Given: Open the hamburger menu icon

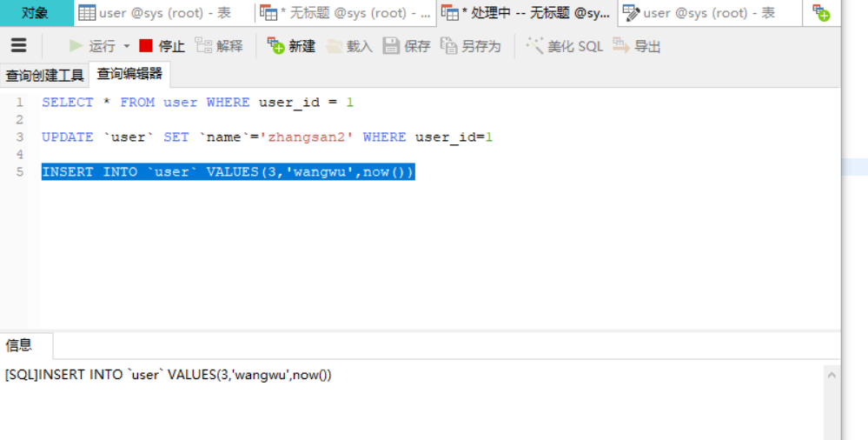Looking at the screenshot, I should click(19, 45).
